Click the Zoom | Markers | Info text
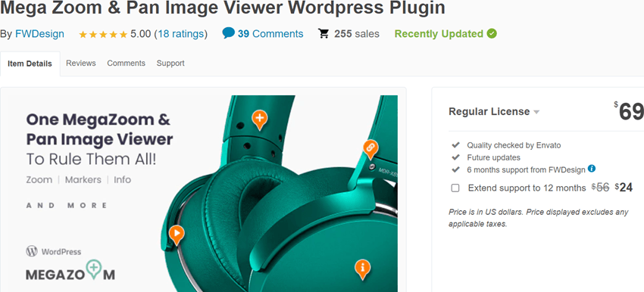Image resolution: width=644 pixels, height=292 pixels. [x=79, y=179]
